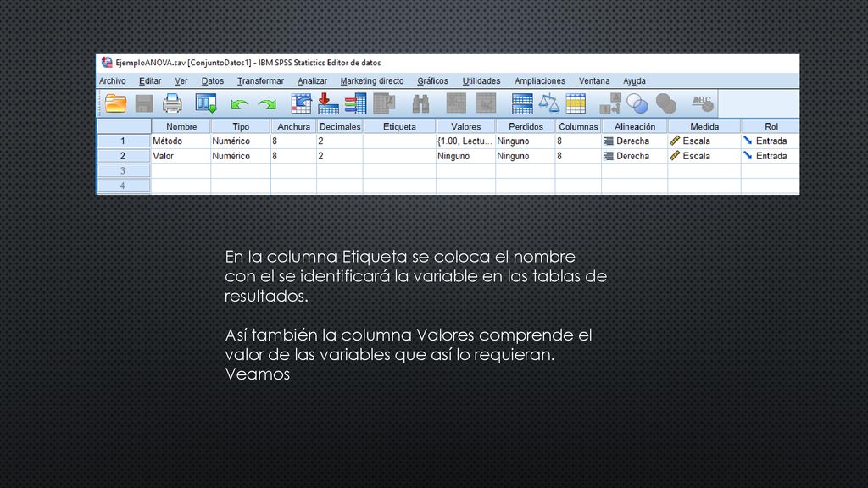Image resolution: width=868 pixels, height=488 pixels.
Task: Click the Método name cell
Action: tap(181, 141)
